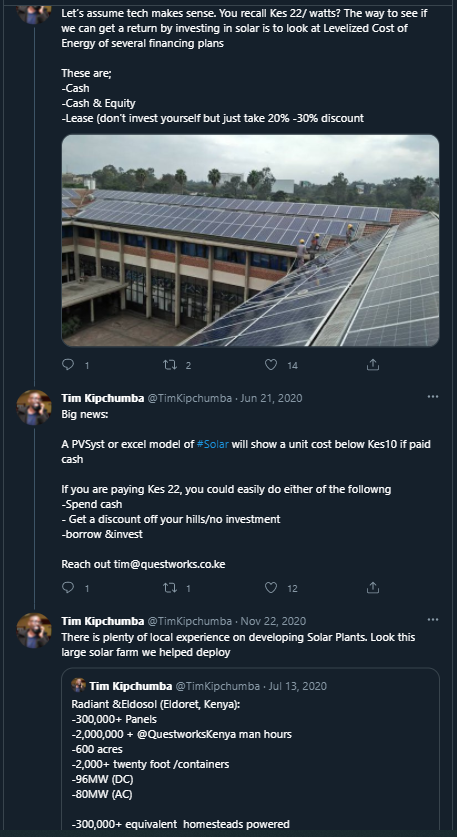Screen dimensions: 457x837
Task: Retweet the solar roof photo tweet
Action: coord(169,365)
